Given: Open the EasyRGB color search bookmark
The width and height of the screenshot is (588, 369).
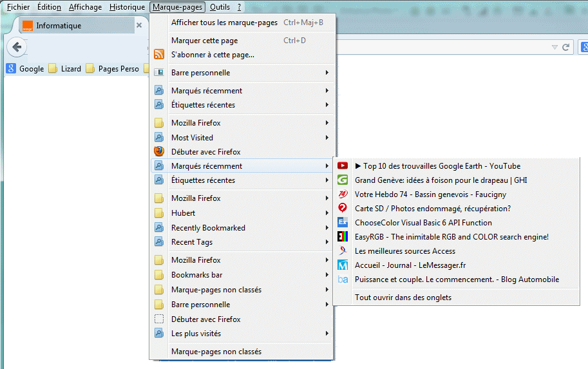Looking at the screenshot, I should point(451,237).
